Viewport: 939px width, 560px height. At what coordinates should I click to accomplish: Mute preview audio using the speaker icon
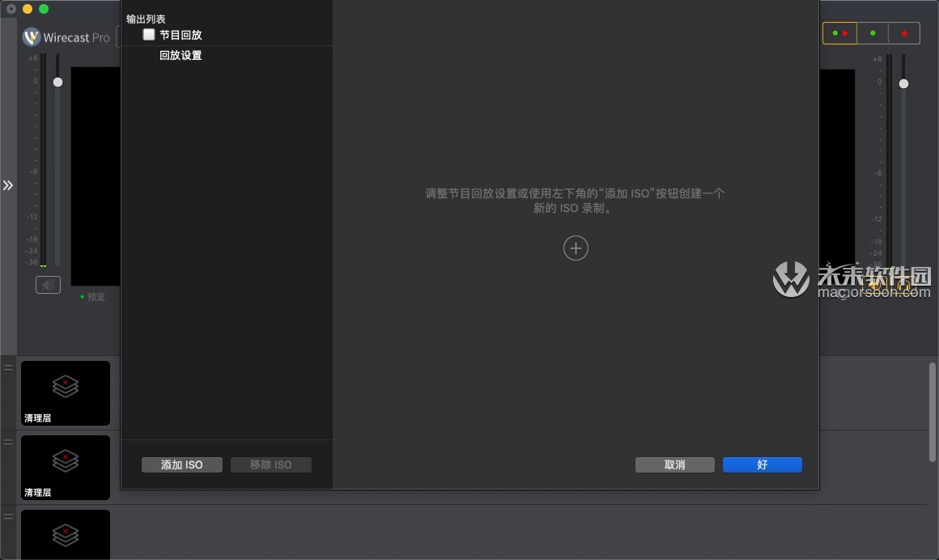(48, 284)
